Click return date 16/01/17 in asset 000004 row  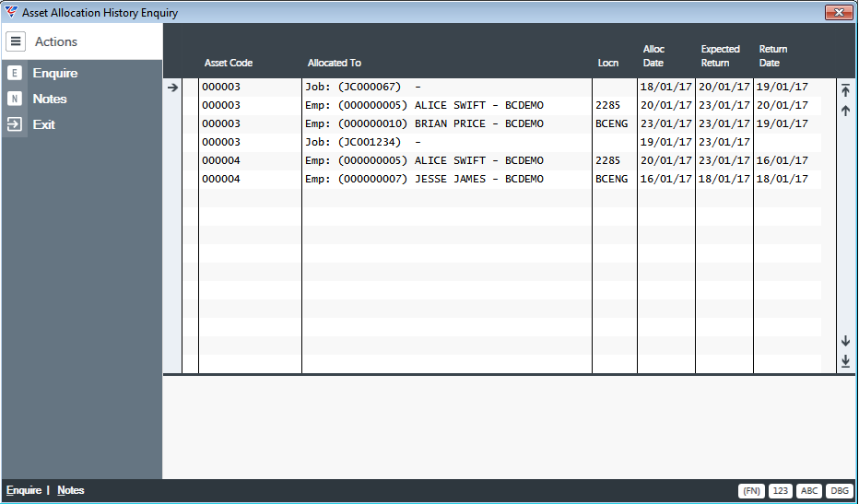[x=783, y=160]
